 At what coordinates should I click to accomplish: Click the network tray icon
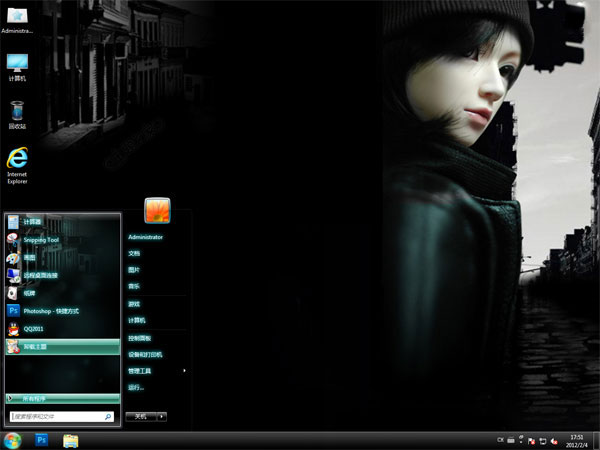click(x=543, y=441)
